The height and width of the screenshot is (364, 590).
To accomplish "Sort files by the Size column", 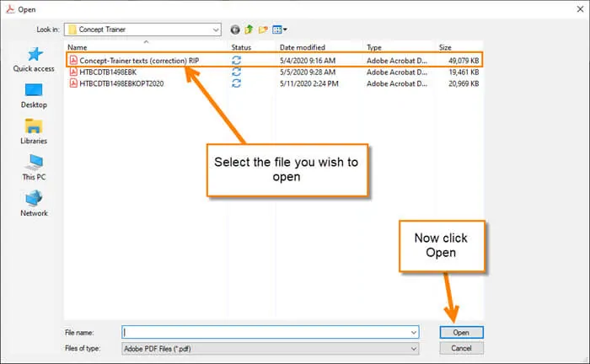I will tap(445, 47).
